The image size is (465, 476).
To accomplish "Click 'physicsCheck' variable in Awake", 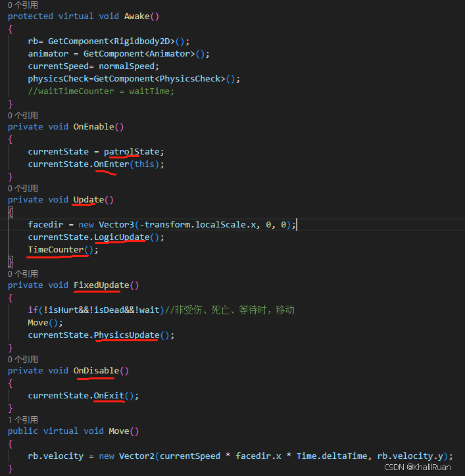I will (x=58, y=79).
